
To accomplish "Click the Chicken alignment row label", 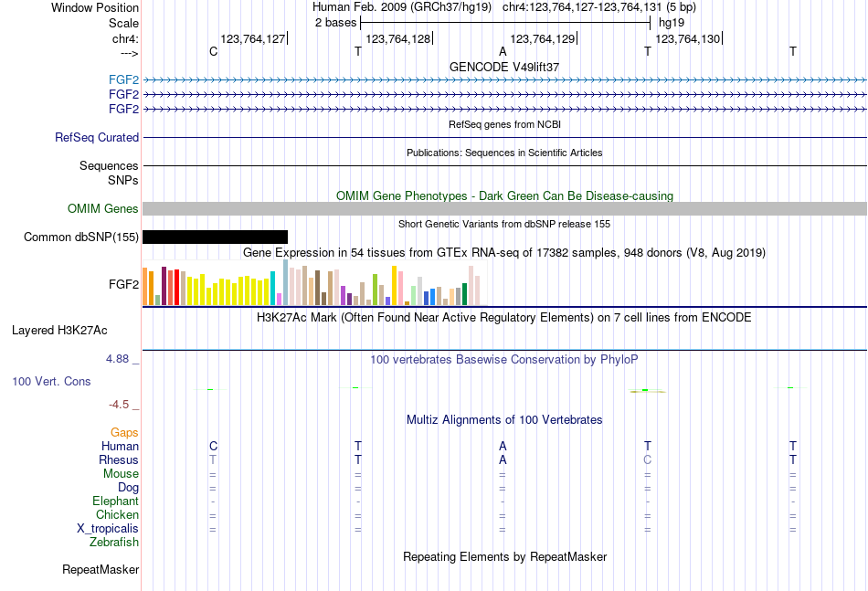I will tap(117, 514).
